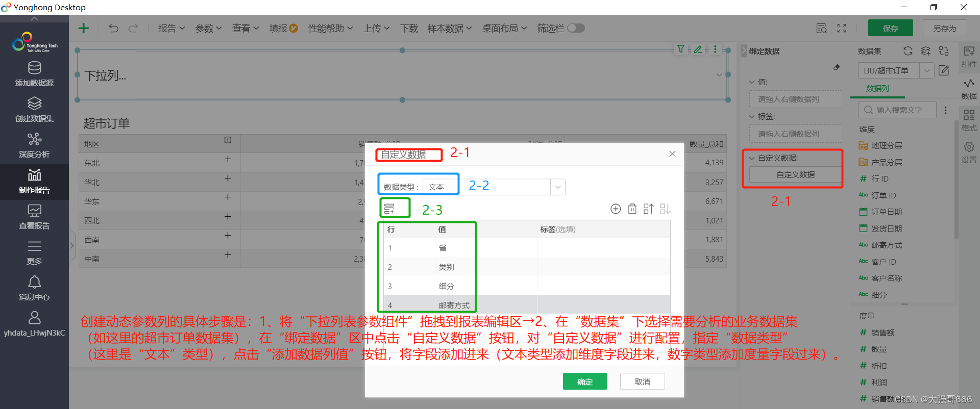Click the Save (保存) button
This screenshot has height=409, width=980.
pyautogui.click(x=891, y=28)
